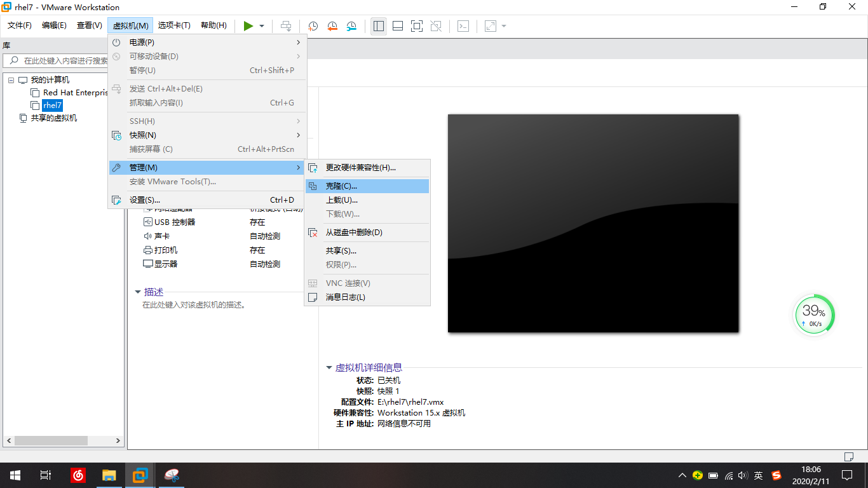The width and height of the screenshot is (868, 488).
Task: Click the log icon beside 消息日志(L)
Action: pyautogui.click(x=313, y=297)
